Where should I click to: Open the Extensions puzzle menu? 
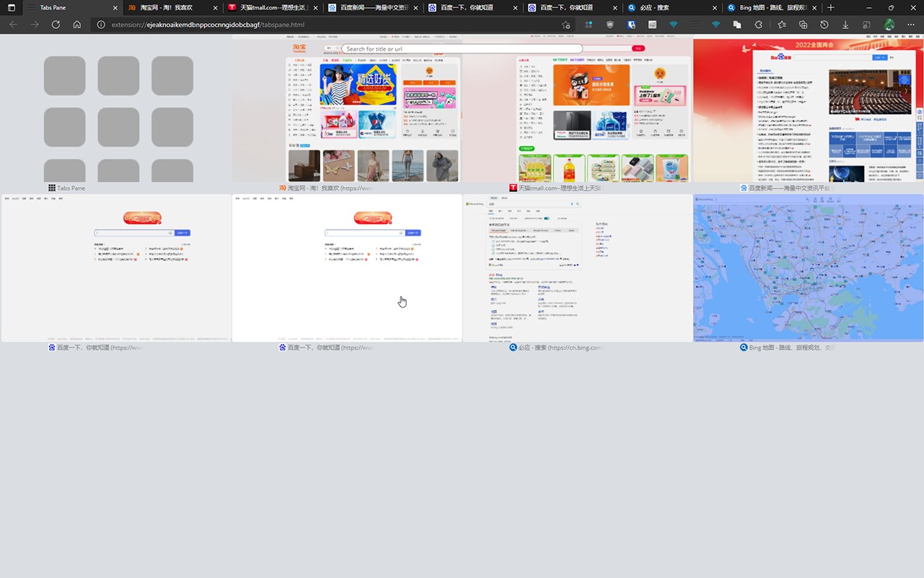(759, 25)
